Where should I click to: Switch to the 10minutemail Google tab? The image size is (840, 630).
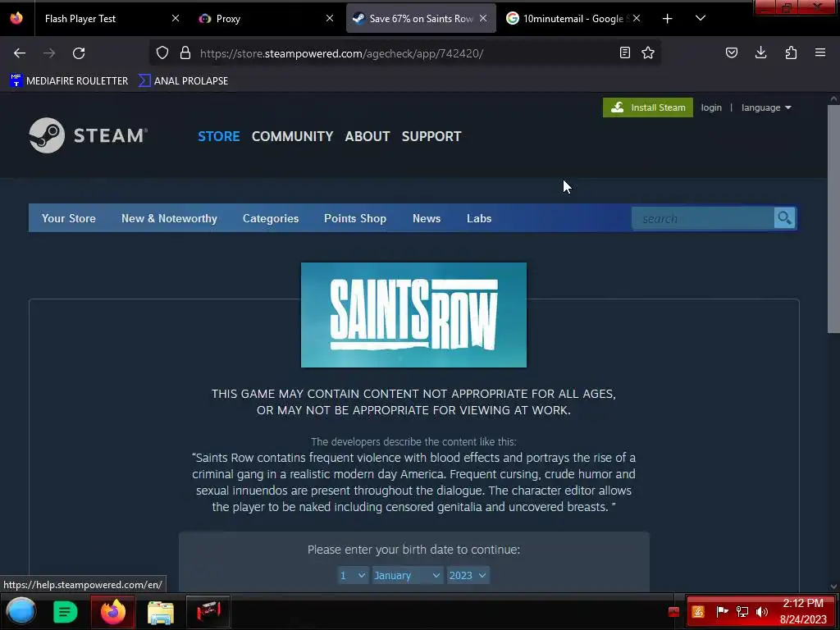point(573,19)
